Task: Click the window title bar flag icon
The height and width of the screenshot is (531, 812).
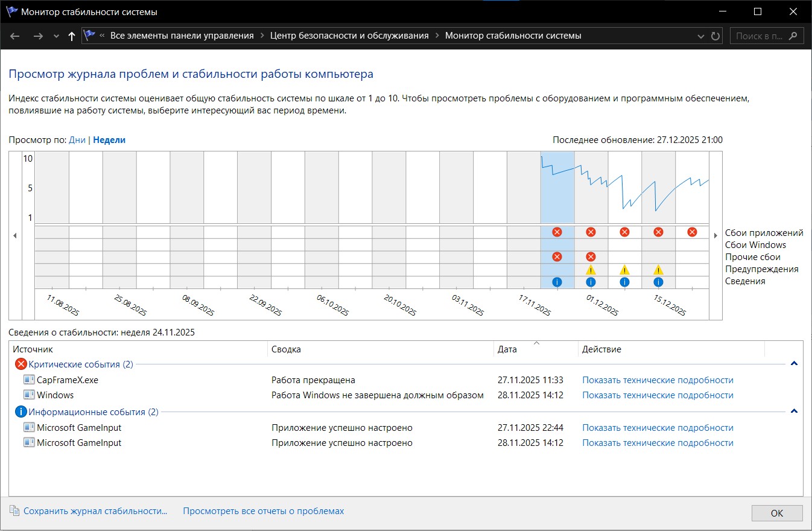Action: click(11, 11)
